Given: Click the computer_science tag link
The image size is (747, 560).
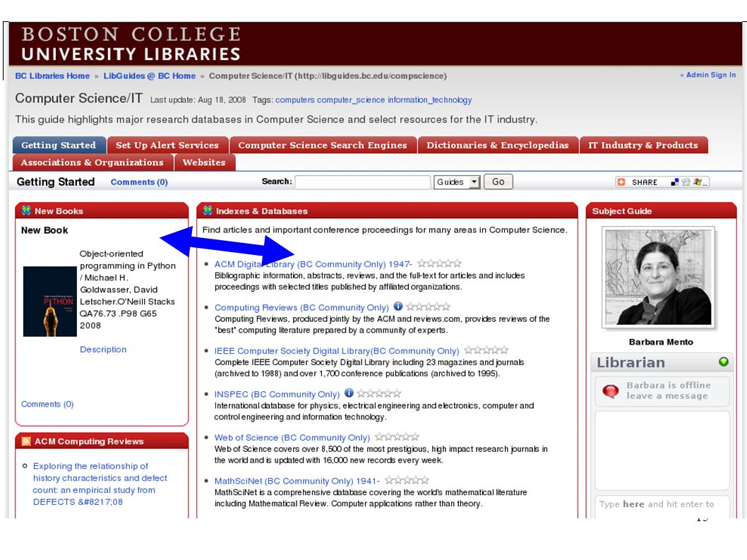Looking at the screenshot, I should click(351, 100).
